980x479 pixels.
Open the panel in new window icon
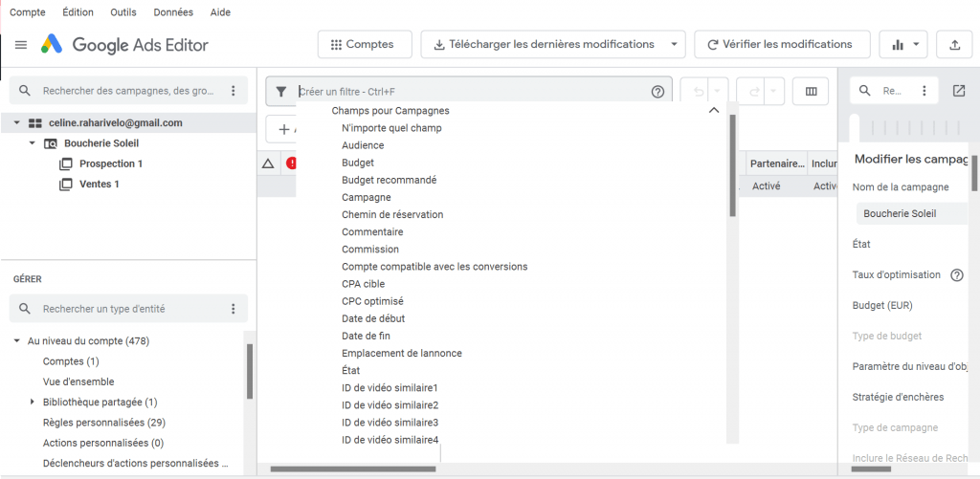point(959,91)
